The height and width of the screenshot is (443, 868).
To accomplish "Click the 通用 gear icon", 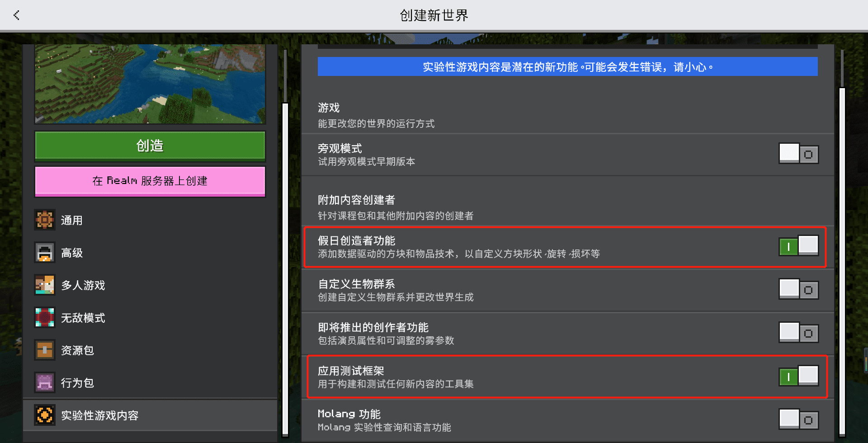I will click(x=45, y=220).
